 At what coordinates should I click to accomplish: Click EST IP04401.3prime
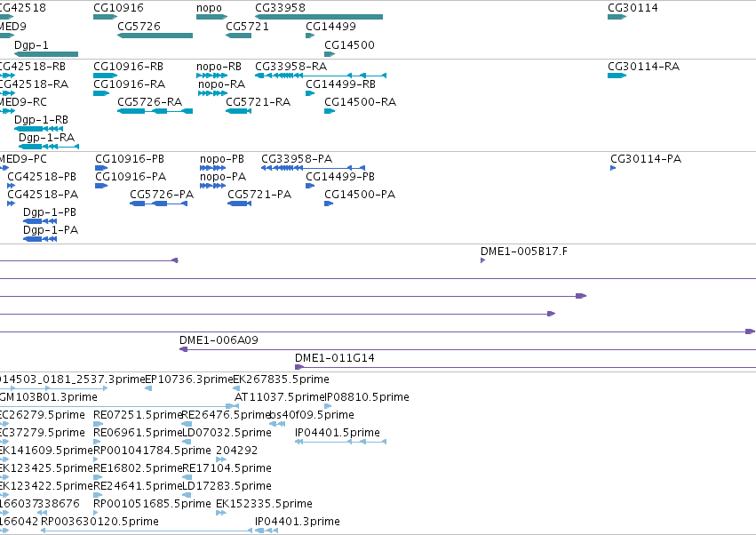[298, 522]
